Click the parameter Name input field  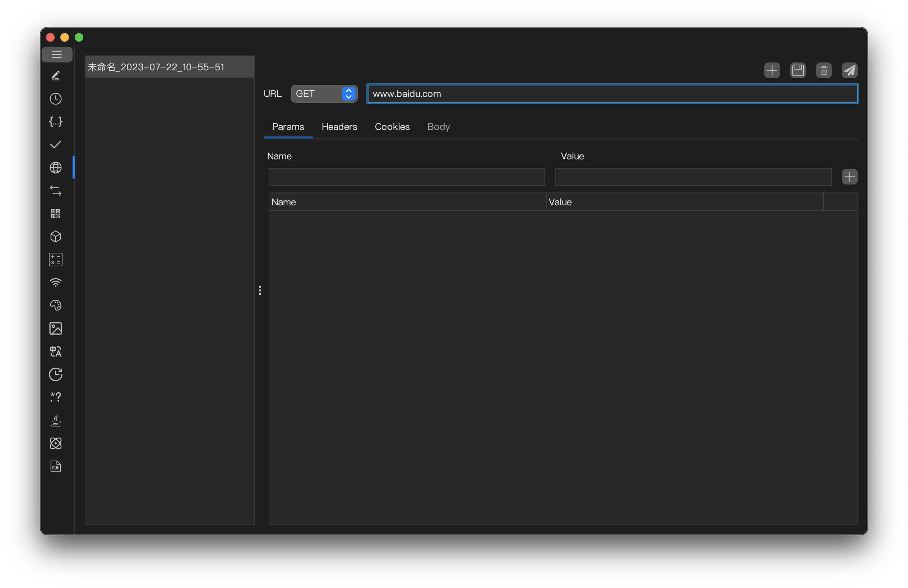[x=406, y=177]
